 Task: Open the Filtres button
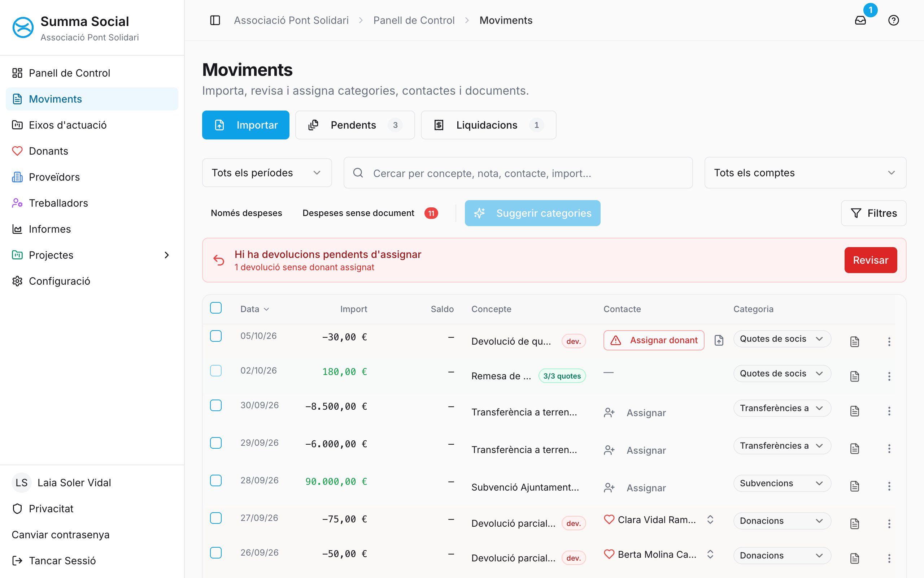click(873, 213)
